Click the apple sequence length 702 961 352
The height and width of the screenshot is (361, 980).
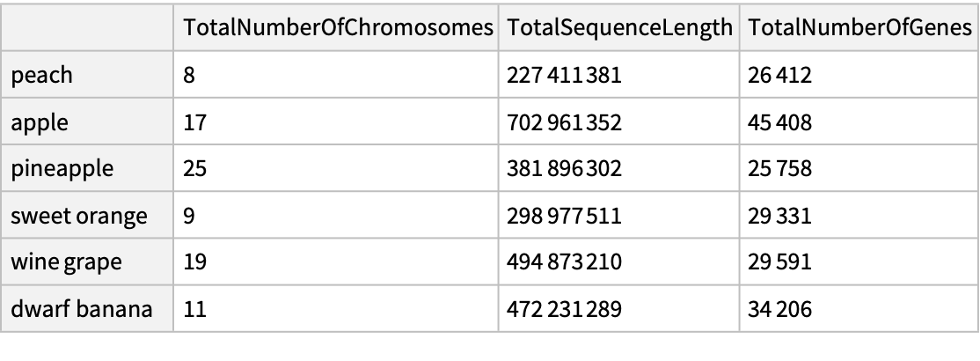(x=565, y=122)
